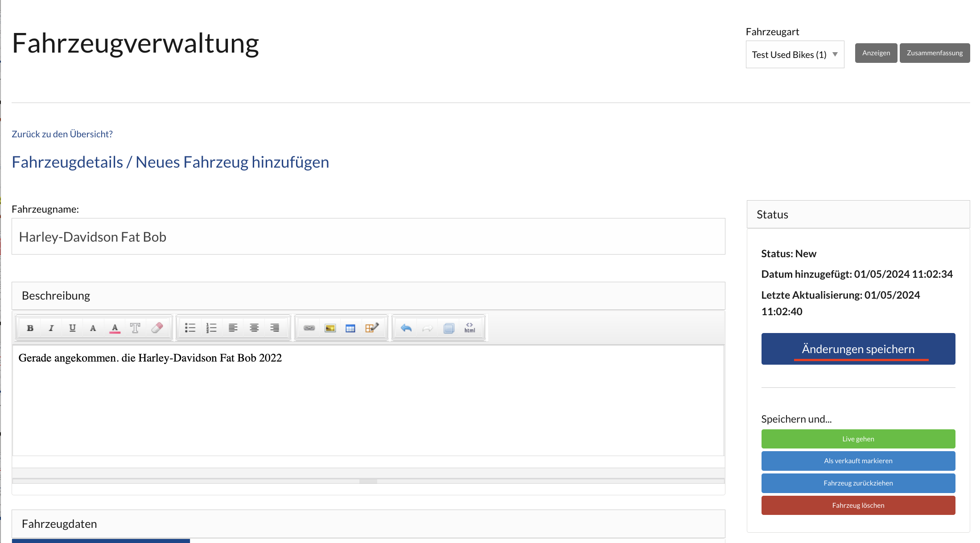Click Anzeigen to display vehicles
The image size is (980, 543).
(x=876, y=53)
